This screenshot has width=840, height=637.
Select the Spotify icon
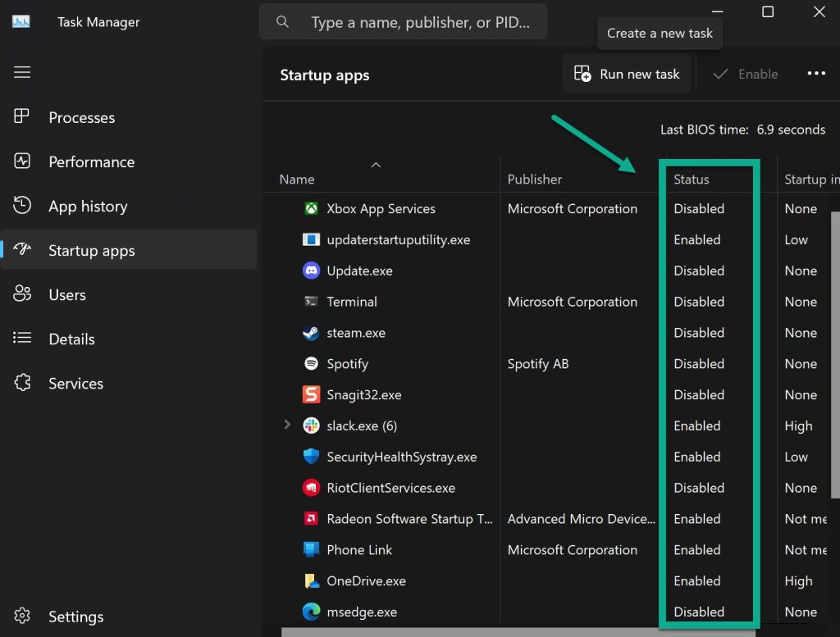tap(311, 363)
